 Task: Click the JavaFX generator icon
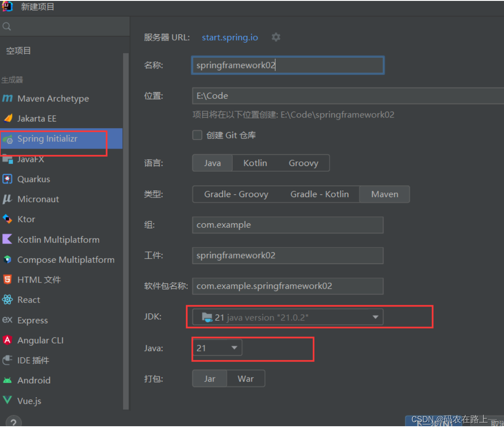(x=8, y=159)
